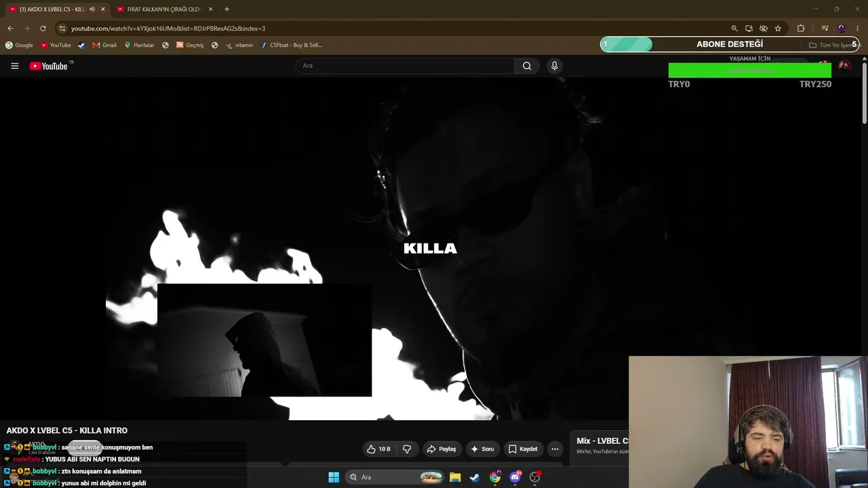Open File Explorer from the taskbar
This screenshot has height=488, width=868.
[x=455, y=477]
